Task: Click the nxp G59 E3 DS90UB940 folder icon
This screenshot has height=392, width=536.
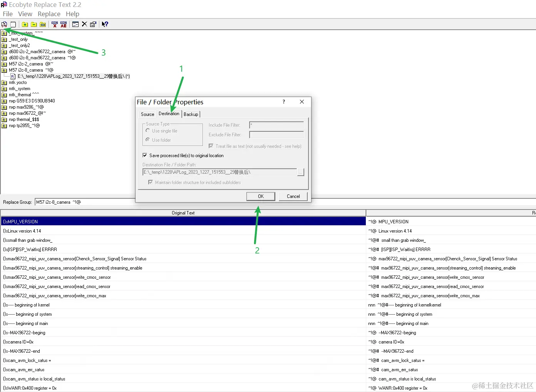Action: (x=4, y=101)
